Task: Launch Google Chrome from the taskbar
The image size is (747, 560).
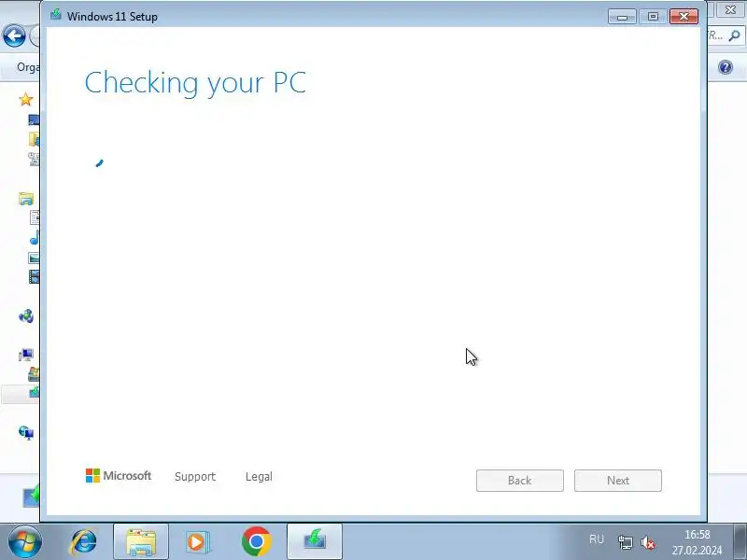Action: pyautogui.click(x=256, y=541)
